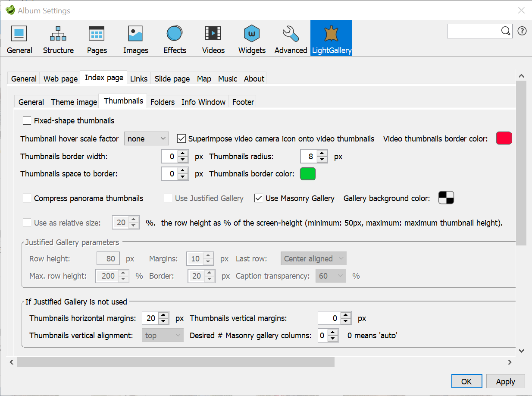The width and height of the screenshot is (532, 396).
Task: Open the Folders sub-tab
Action: (x=162, y=102)
